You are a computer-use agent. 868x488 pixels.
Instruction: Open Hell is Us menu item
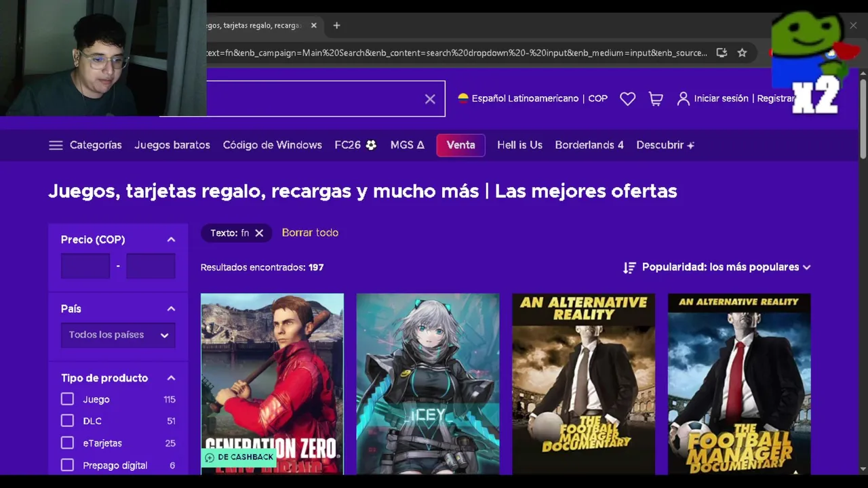coord(519,145)
